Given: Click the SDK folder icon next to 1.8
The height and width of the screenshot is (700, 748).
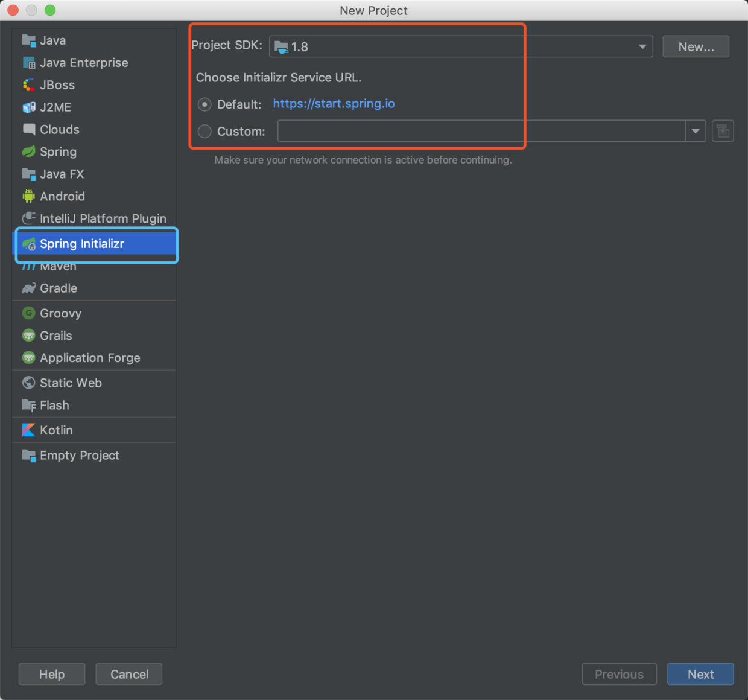Looking at the screenshot, I should coord(281,46).
